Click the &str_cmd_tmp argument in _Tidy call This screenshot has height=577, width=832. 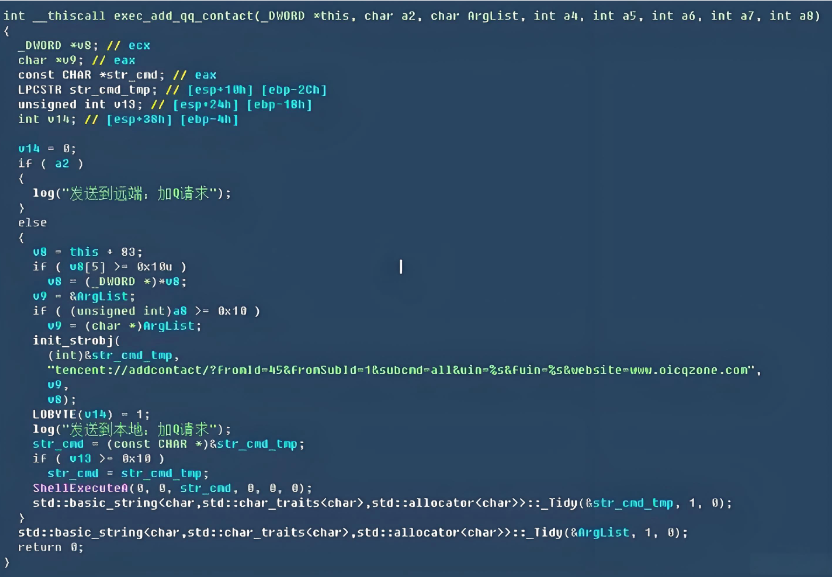[629, 503]
